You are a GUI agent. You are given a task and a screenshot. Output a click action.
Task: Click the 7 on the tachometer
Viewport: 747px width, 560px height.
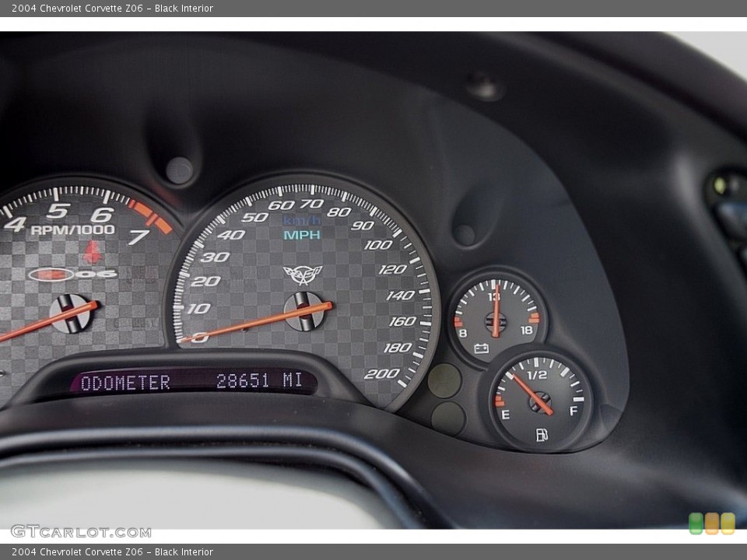pos(139,236)
